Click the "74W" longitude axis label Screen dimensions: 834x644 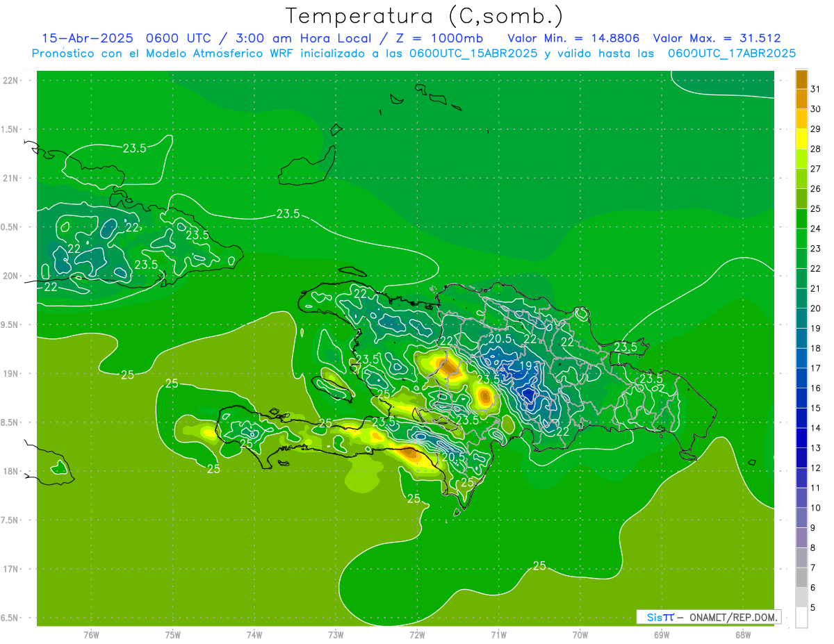point(254,635)
